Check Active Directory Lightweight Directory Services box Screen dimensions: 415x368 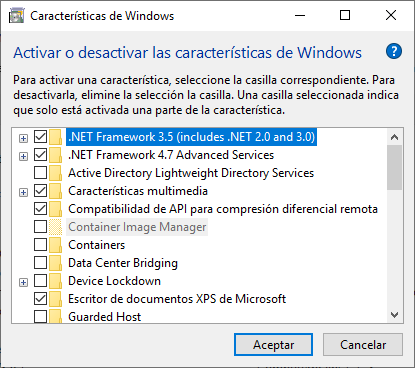pyautogui.click(x=40, y=173)
